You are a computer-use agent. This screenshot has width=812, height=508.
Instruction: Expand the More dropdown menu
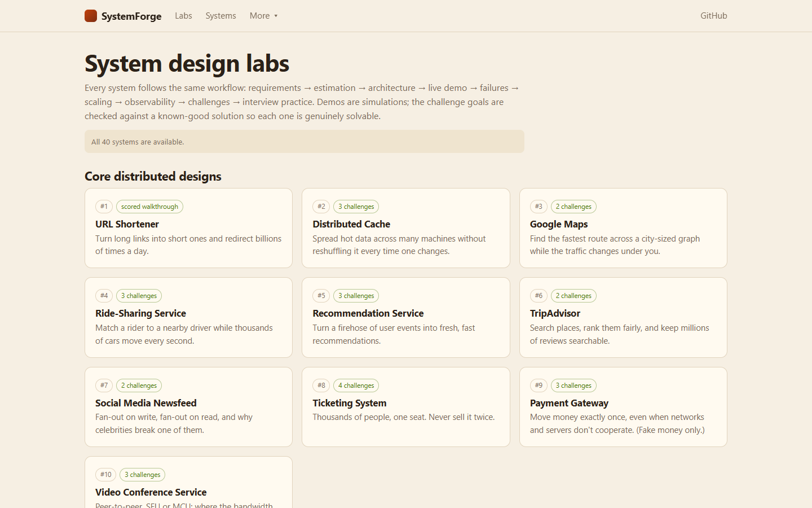263,16
